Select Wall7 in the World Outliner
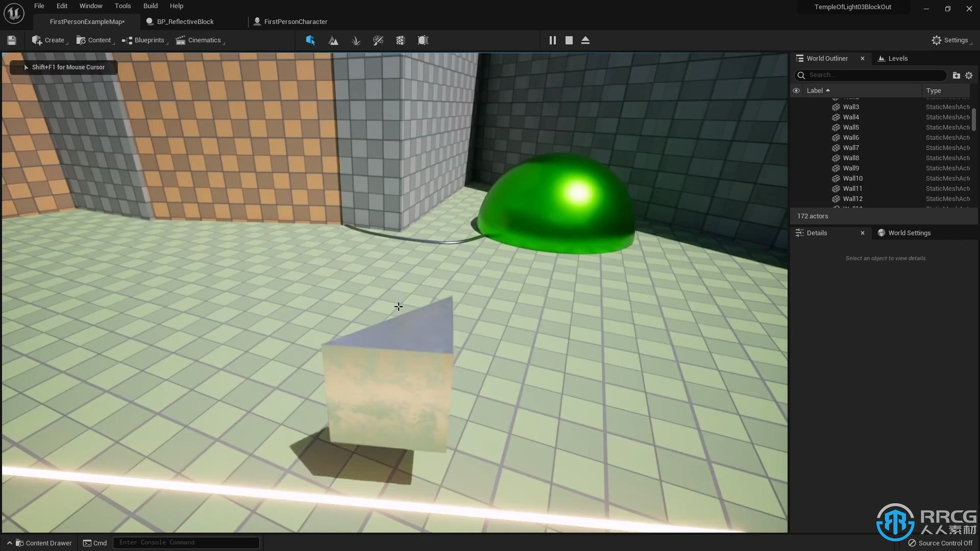This screenshot has height=551, width=980. 880,148
